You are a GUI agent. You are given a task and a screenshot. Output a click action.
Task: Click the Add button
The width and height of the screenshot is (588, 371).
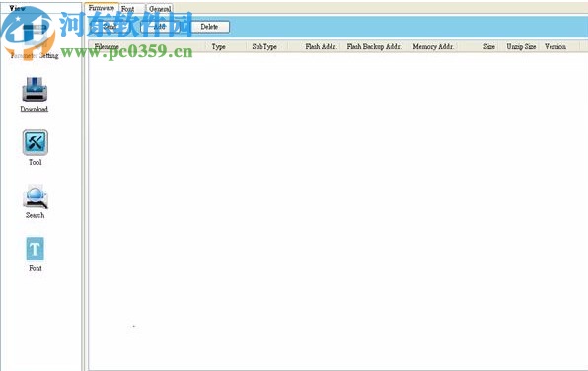coord(160,27)
